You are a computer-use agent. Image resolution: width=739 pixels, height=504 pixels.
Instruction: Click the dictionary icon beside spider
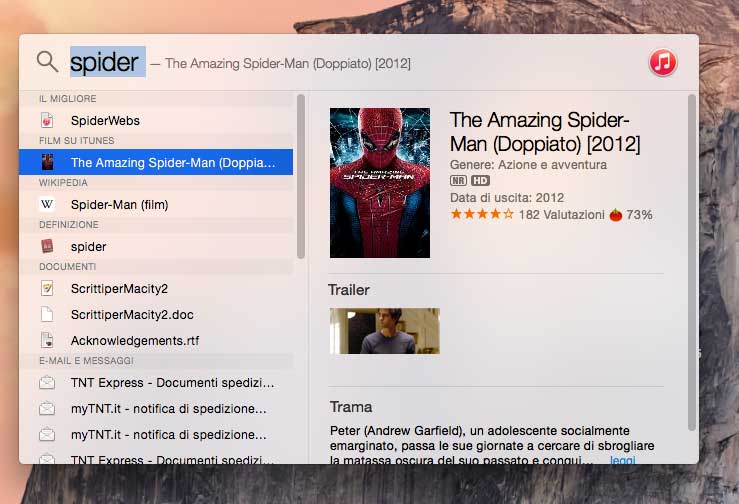(47, 246)
